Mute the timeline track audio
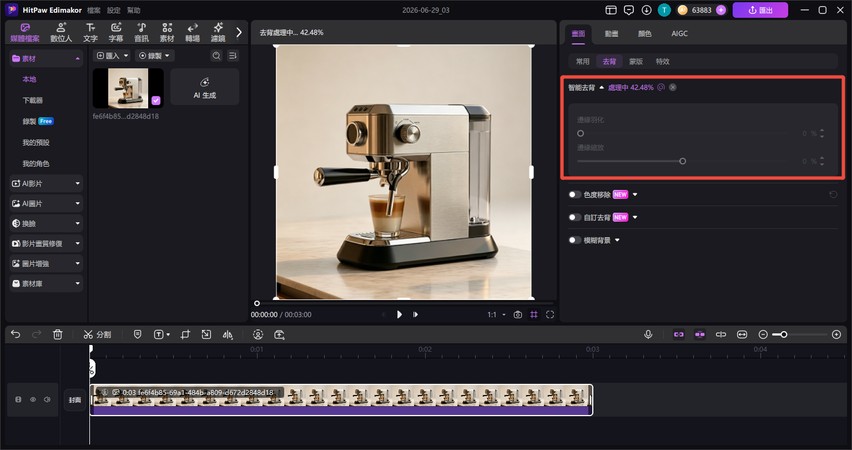The width and height of the screenshot is (852, 450). [47, 399]
